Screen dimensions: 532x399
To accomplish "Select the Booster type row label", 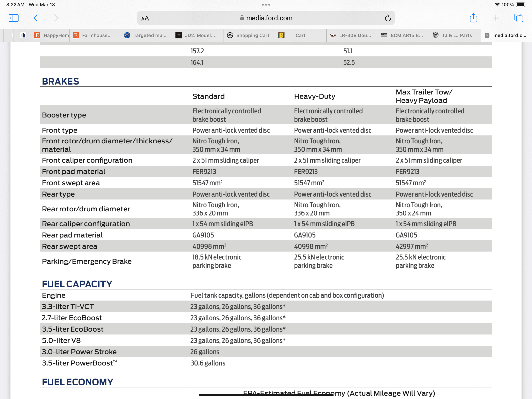I will 64,115.
